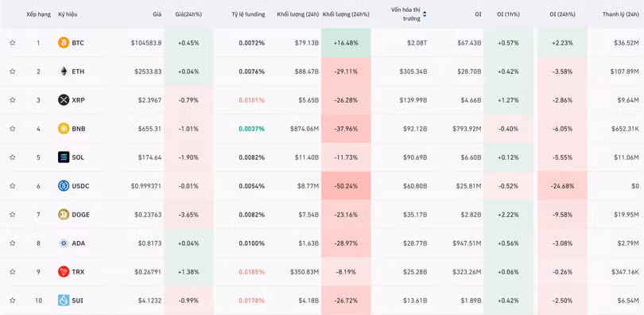Click TRX price change +1.38%

tap(188, 271)
